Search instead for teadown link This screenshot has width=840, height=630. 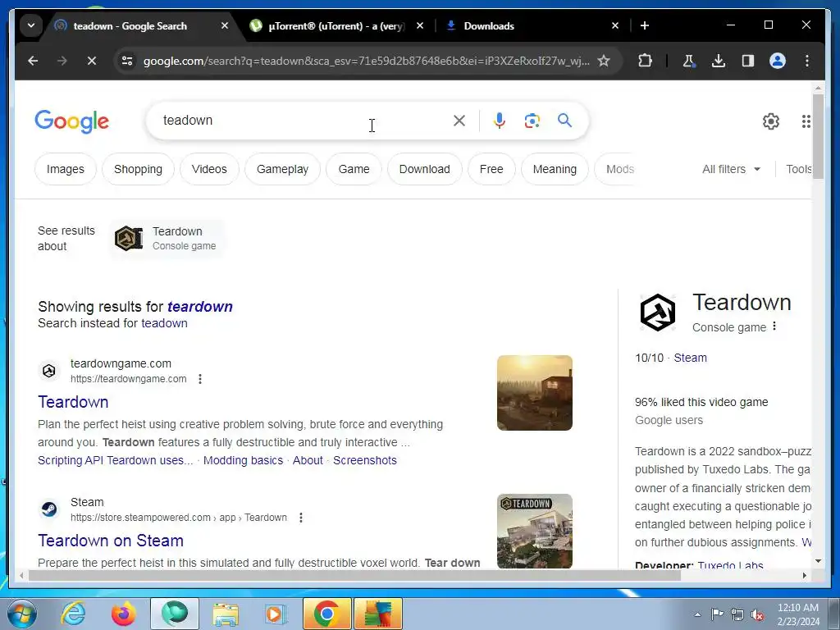(x=164, y=323)
